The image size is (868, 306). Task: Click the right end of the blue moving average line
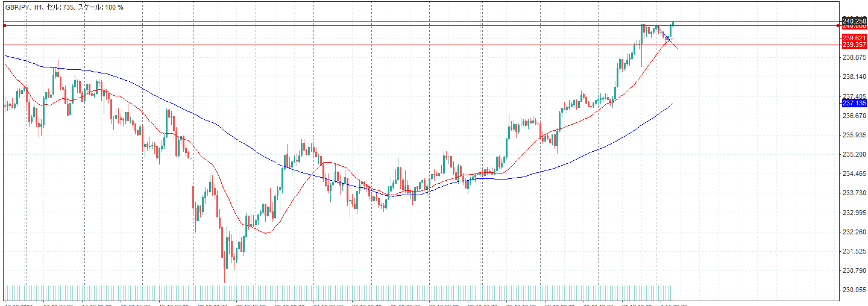[672, 104]
